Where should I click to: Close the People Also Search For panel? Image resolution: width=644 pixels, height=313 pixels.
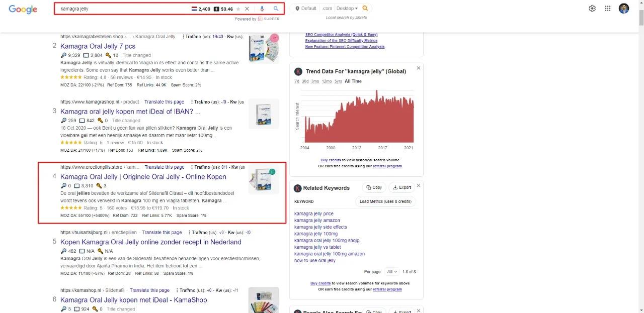[419, 311]
